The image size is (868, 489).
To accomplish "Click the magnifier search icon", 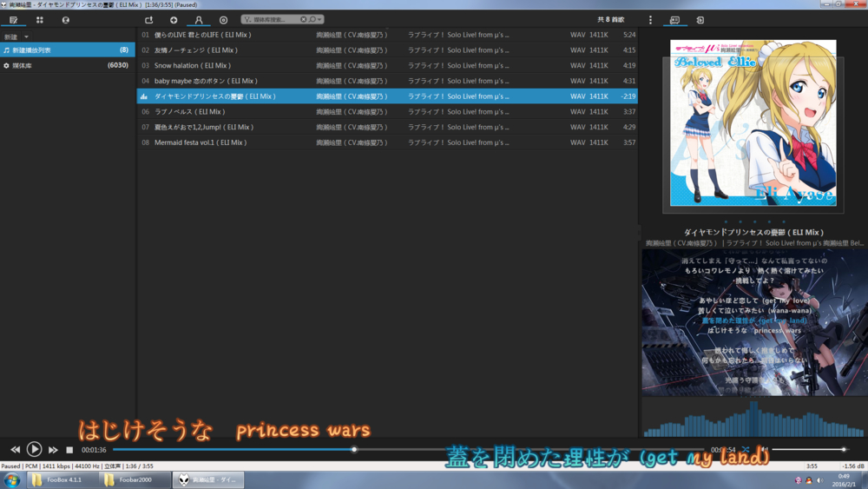I will tap(312, 19).
